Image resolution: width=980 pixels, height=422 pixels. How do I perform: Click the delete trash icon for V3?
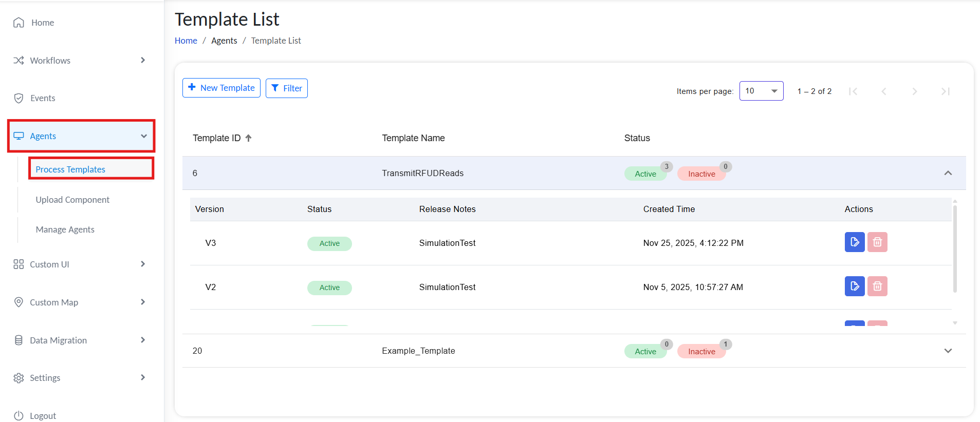click(877, 242)
